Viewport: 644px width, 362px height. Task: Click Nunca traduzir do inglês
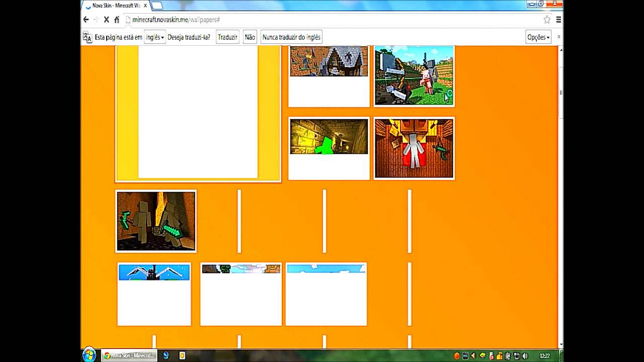click(291, 37)
